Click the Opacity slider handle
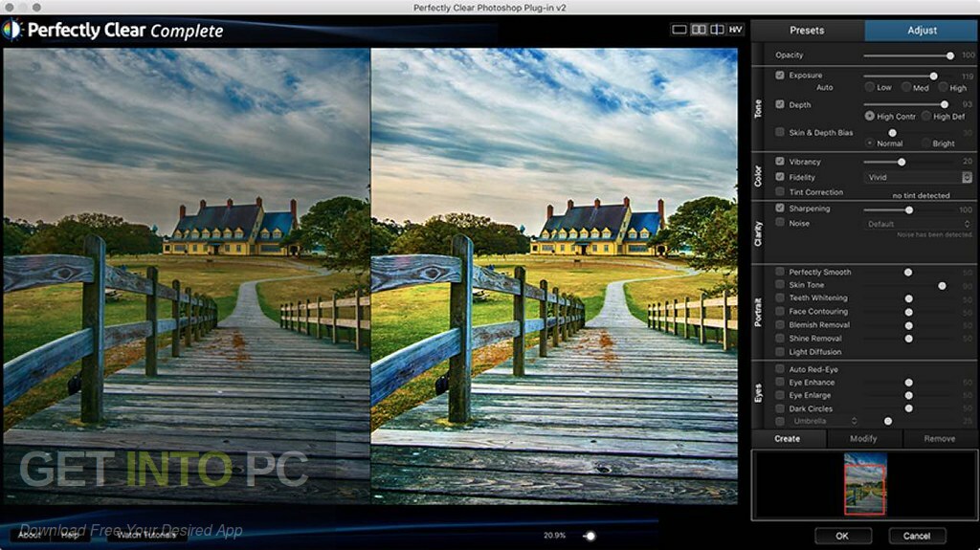The width and height of the screenshot is (980, 550). [950, 55]
